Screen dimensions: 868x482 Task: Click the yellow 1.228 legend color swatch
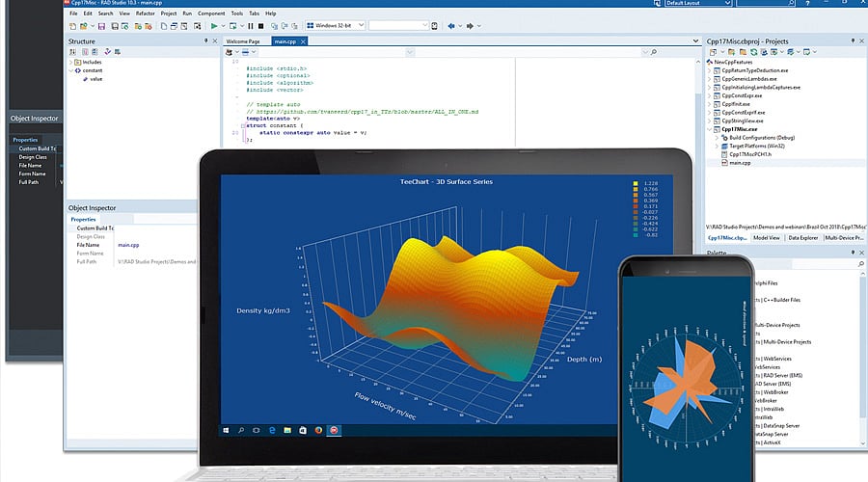click(x=634, y=183)
